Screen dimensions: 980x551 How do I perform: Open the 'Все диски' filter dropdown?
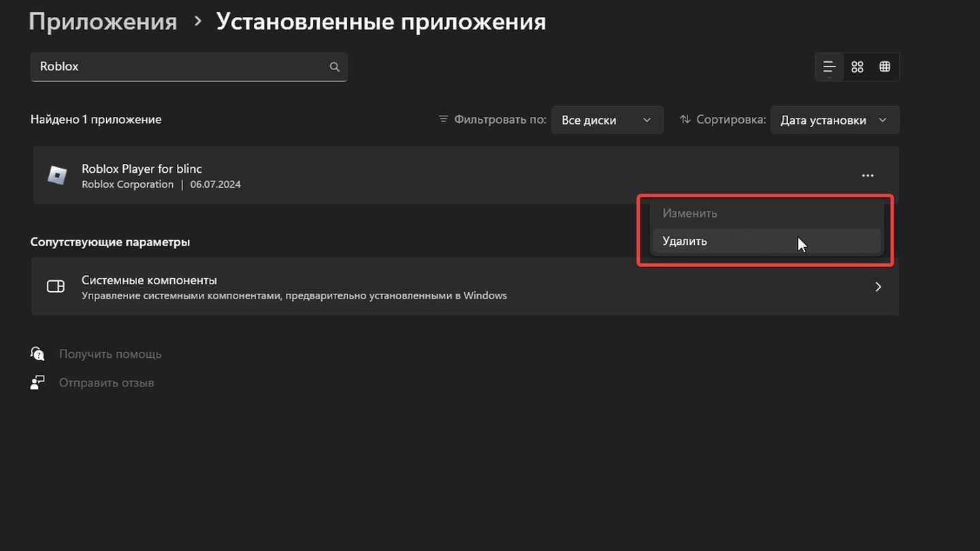[x=607, y=120]
